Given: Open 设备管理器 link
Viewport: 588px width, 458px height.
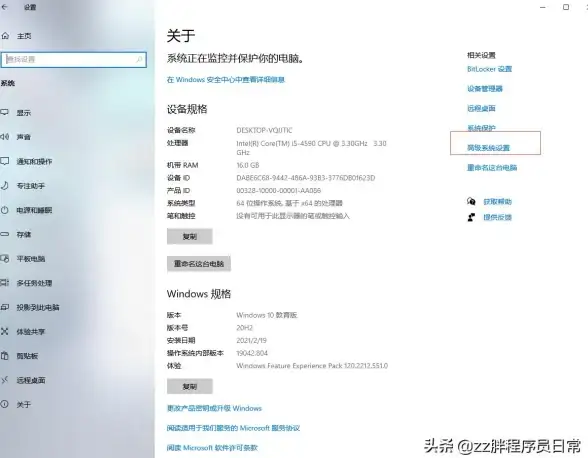Looking at the screenshot, I should coord(484,89).
